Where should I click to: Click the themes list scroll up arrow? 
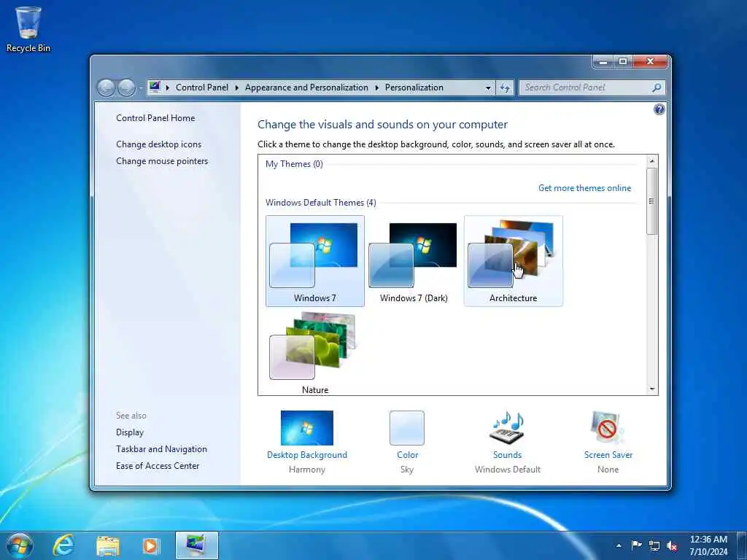pyautogui.click(x=651, y=161)
